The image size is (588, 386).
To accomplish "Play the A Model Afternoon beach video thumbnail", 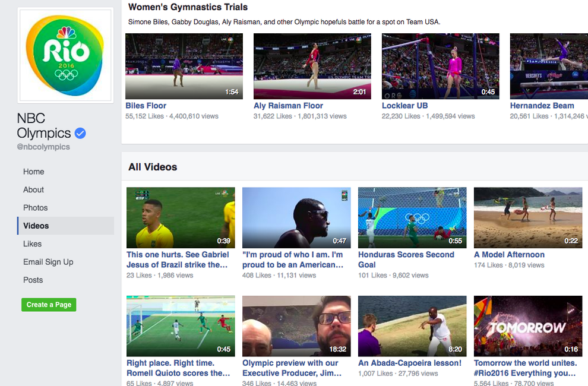I will pos(528,217).
